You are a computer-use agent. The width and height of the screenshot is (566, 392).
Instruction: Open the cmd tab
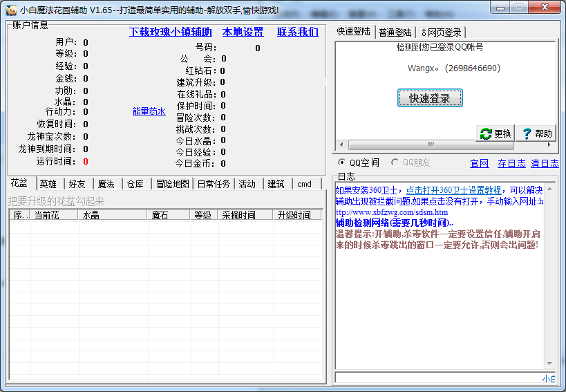[x=305, y=184]
